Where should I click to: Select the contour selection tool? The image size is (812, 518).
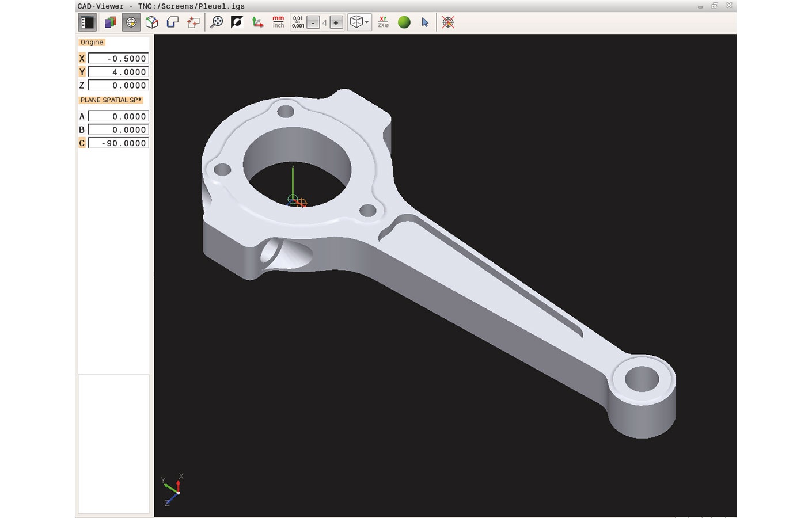coord(173,22)
